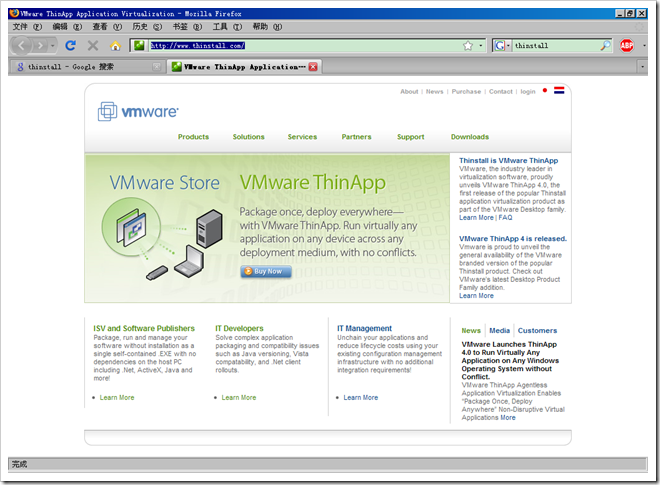Image resolution: width=660 pixels, height=485 pixels.
Task: Click the VMware Store illustration
Action: (x=164, y=239)
